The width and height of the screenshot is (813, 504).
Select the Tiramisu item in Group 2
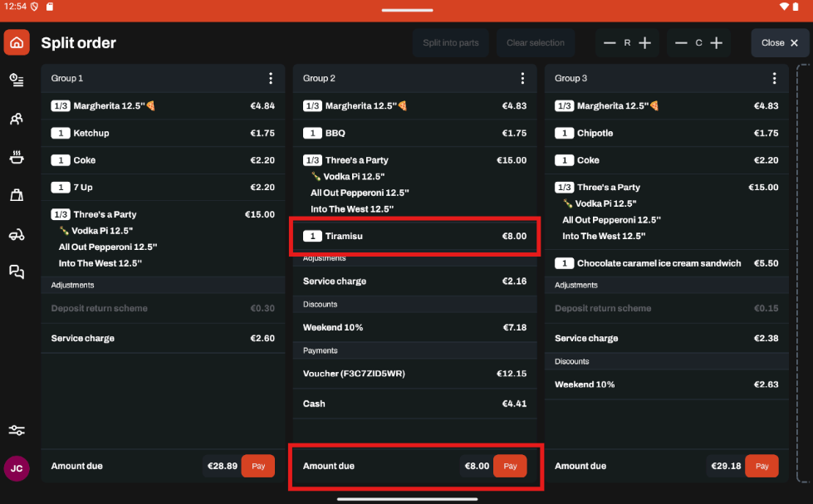414,237
